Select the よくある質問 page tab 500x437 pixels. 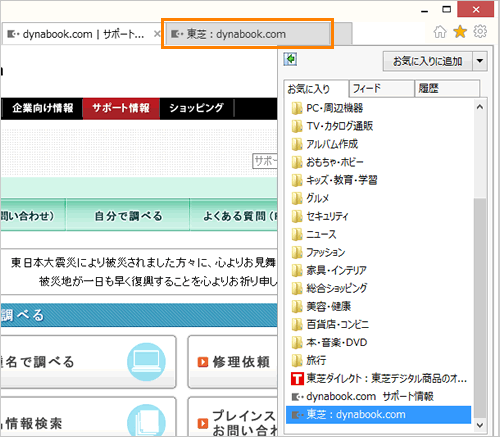(x=234, y=215)
